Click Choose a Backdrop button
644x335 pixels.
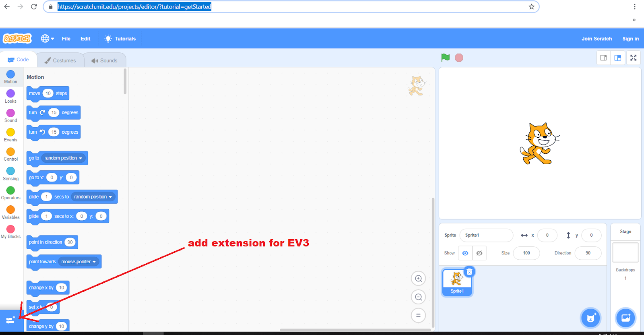click(625, 318)
